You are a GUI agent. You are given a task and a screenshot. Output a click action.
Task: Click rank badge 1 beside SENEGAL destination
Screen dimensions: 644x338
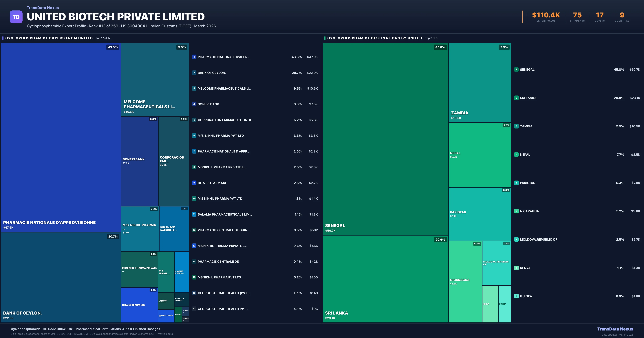(516, 69)
